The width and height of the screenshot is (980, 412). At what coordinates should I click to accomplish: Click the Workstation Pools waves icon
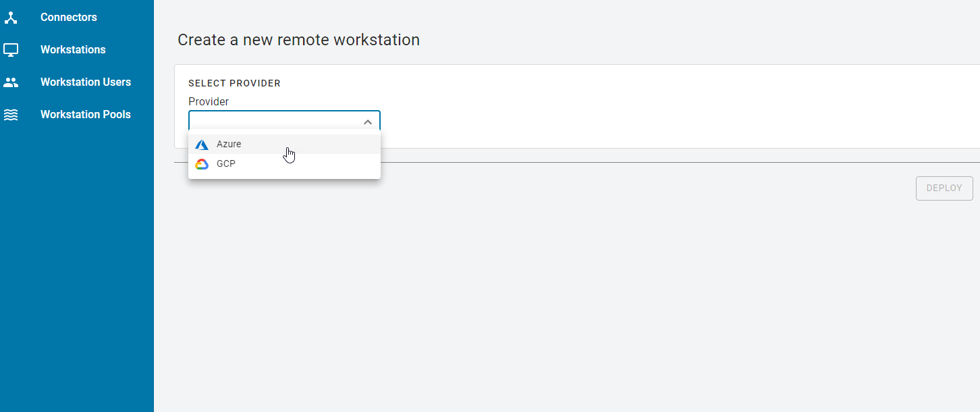[11, 115]
